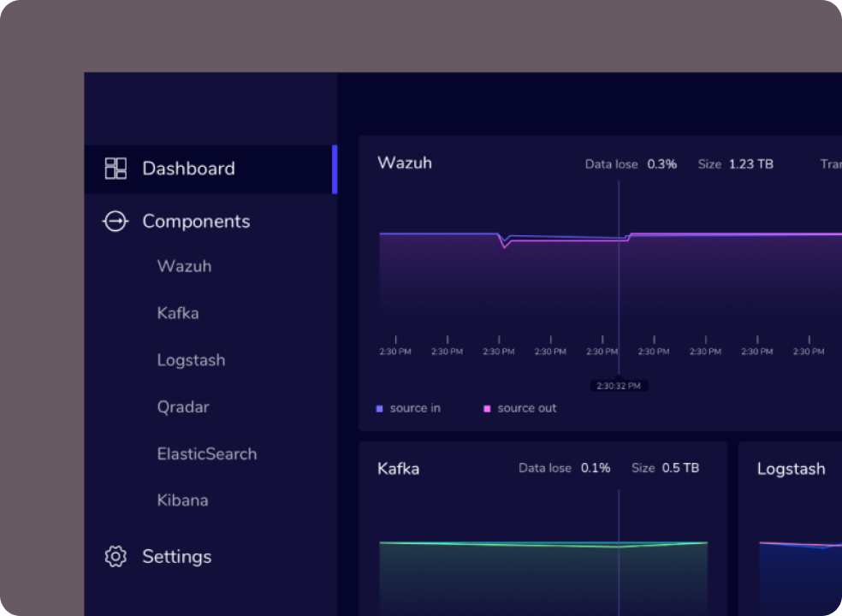Toggle the pink 'source out' legend square
Screen dimensions: 842x616
pyautogui.click(x=487, y=409)
